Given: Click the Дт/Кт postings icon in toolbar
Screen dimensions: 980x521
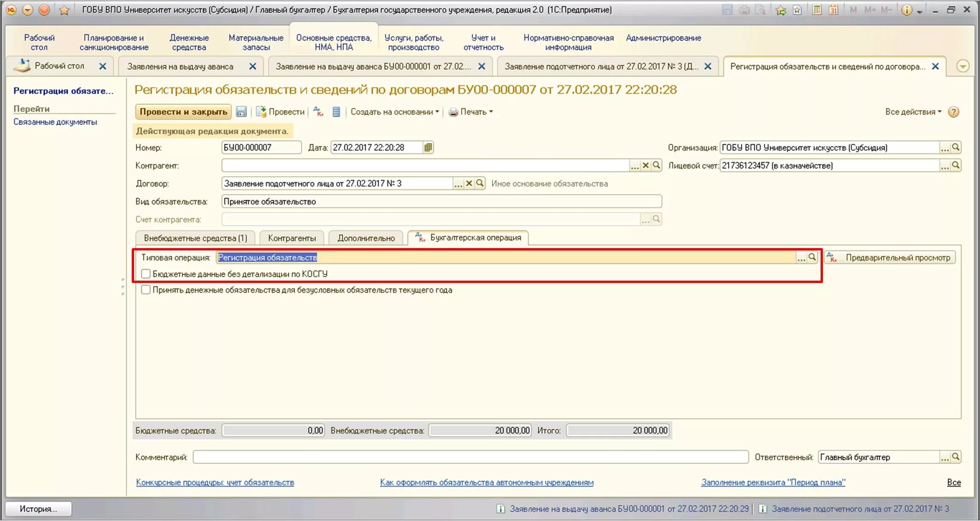Looking at the screenshot, I should (318, 112).
